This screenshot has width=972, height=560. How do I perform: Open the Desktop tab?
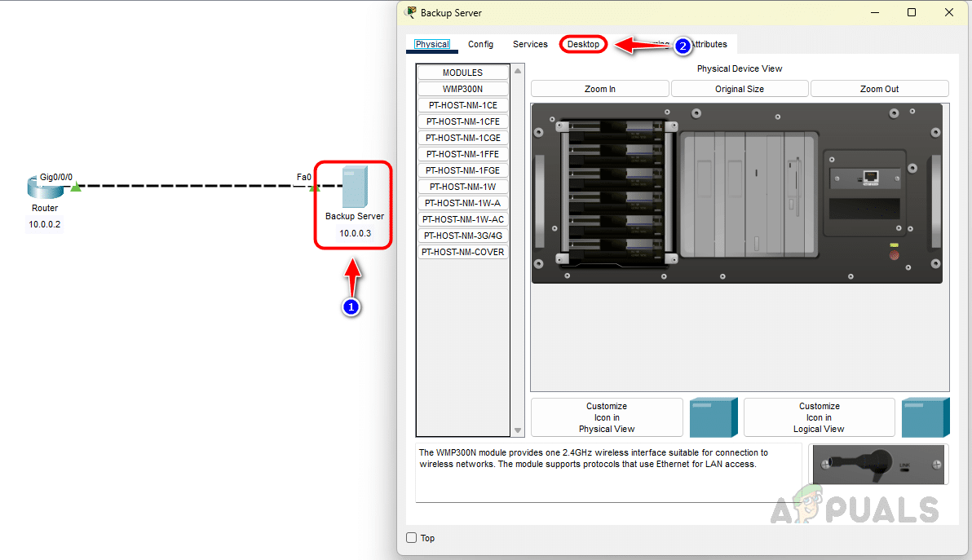[584, 44]
